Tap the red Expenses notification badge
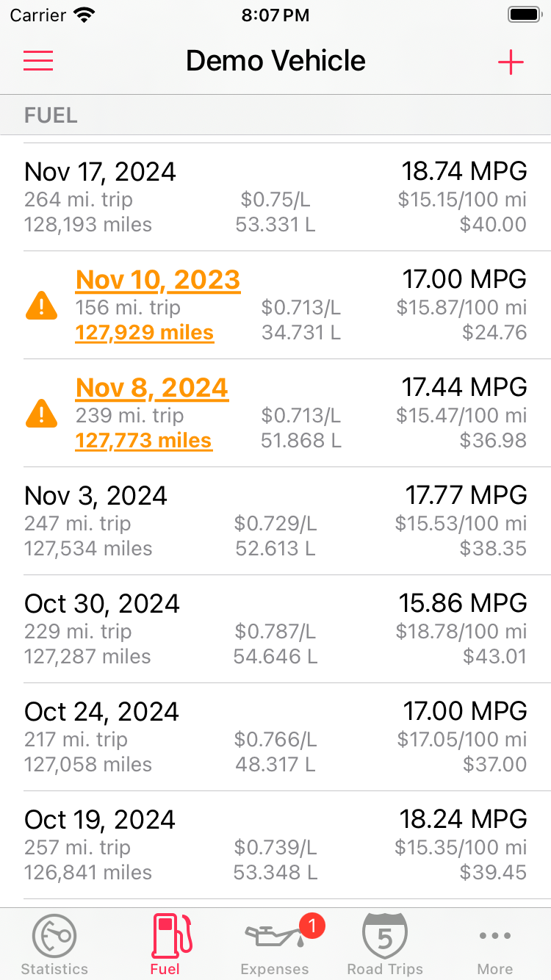This screenshot has height=980, width=551. click(x=311, y=926)
